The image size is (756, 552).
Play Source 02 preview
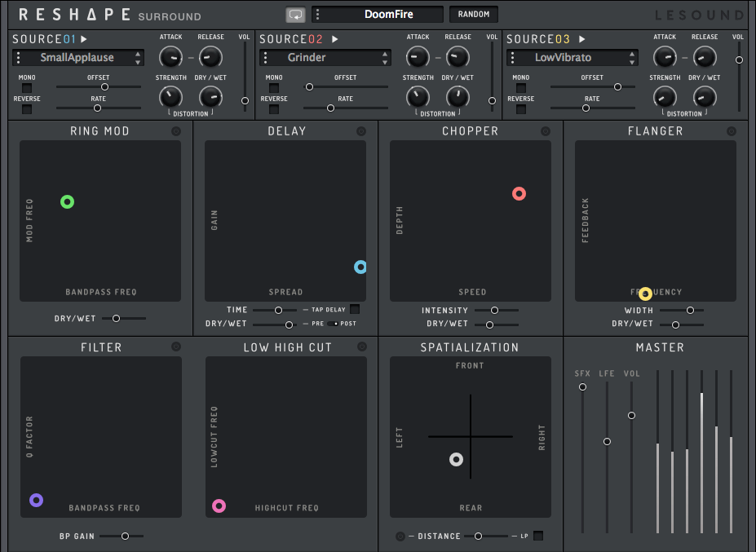(334, 39)
